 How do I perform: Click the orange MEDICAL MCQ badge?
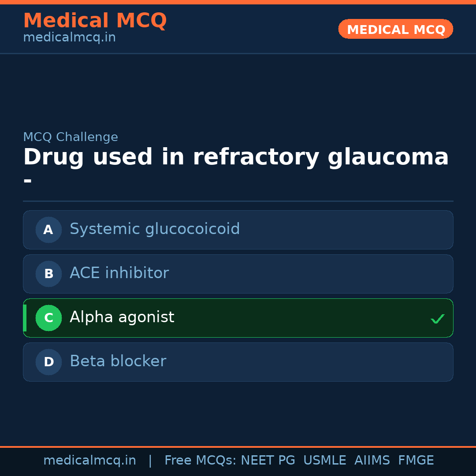[395, 30]
